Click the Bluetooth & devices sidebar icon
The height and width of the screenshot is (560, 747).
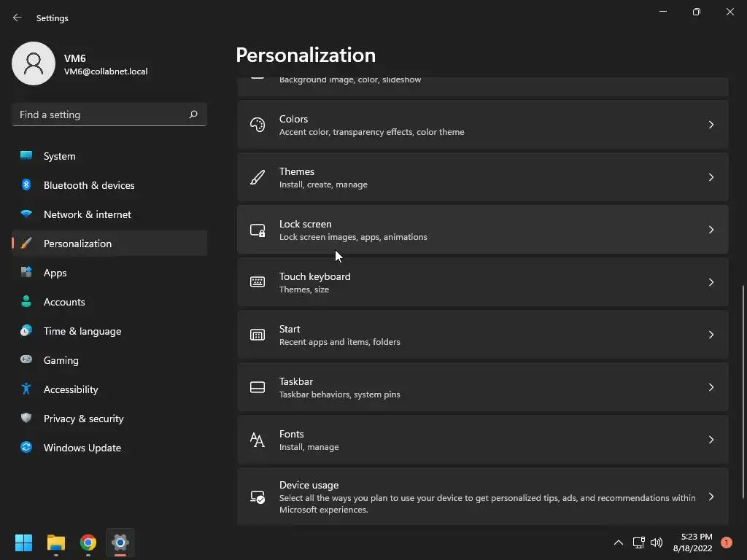[26, 185]
